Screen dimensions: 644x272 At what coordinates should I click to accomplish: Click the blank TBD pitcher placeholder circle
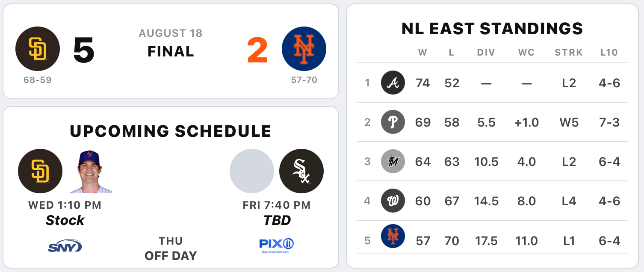252,171
